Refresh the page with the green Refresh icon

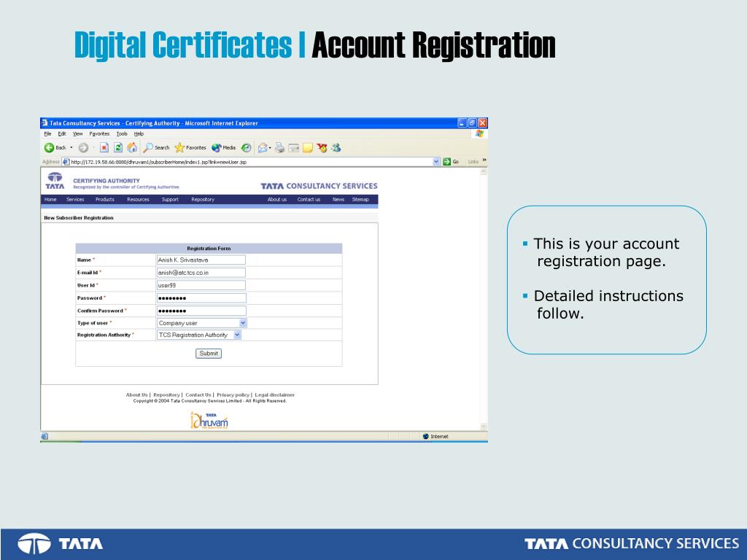(x=118, y=147)
